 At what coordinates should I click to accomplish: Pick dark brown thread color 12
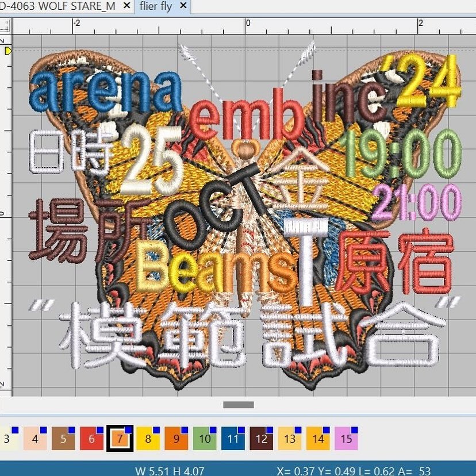click(261, 439)
